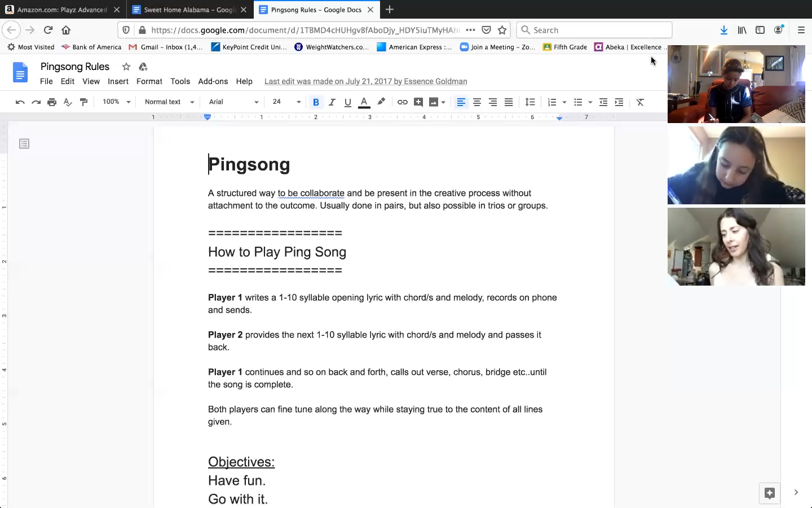Viewport: 812px width, 508px height.
Task: Toggle underline formatting
Action: coord(347,102)
